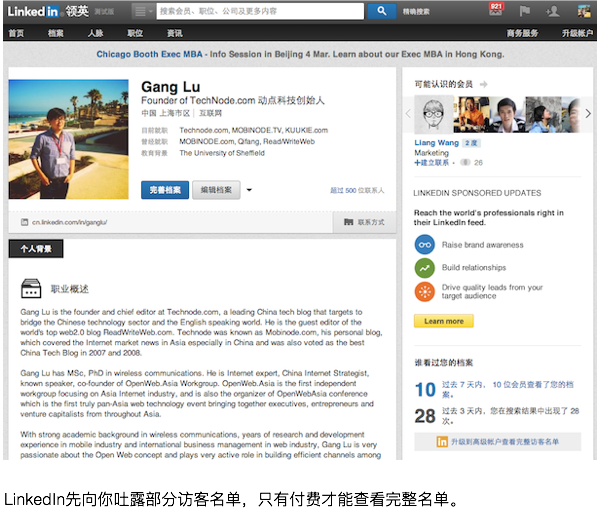Open the Chicago Booth Exec MBA ad link
The width and height of the screenshot is (600, 522).
[x=298, y=53]
